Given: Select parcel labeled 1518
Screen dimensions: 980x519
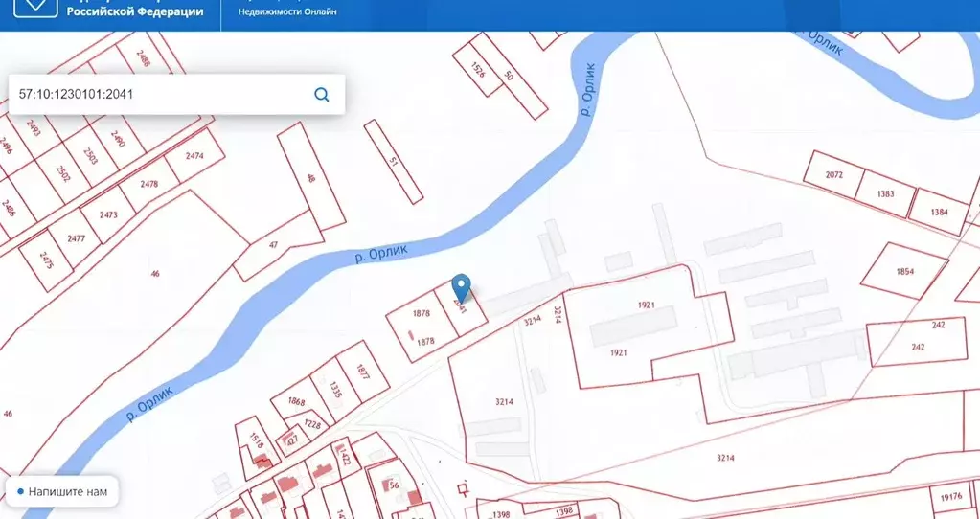Looking at the screenshot, I should click(257, 442).
